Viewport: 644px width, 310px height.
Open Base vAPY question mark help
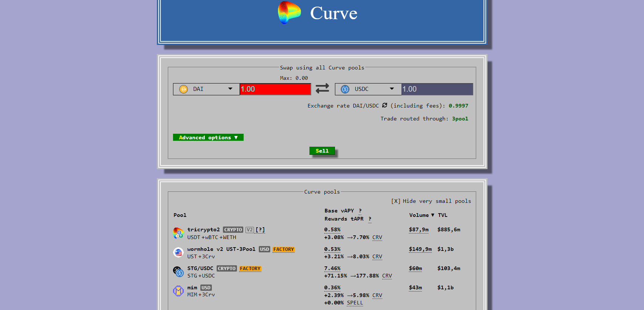pyautogui.click(x=360, y=211)
